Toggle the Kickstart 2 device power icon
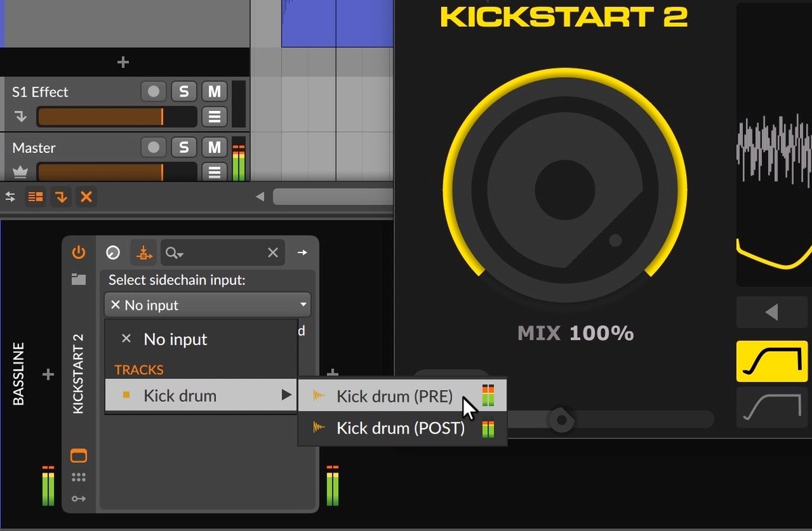This screenshot has height=531, width=812. click(79, 252)
